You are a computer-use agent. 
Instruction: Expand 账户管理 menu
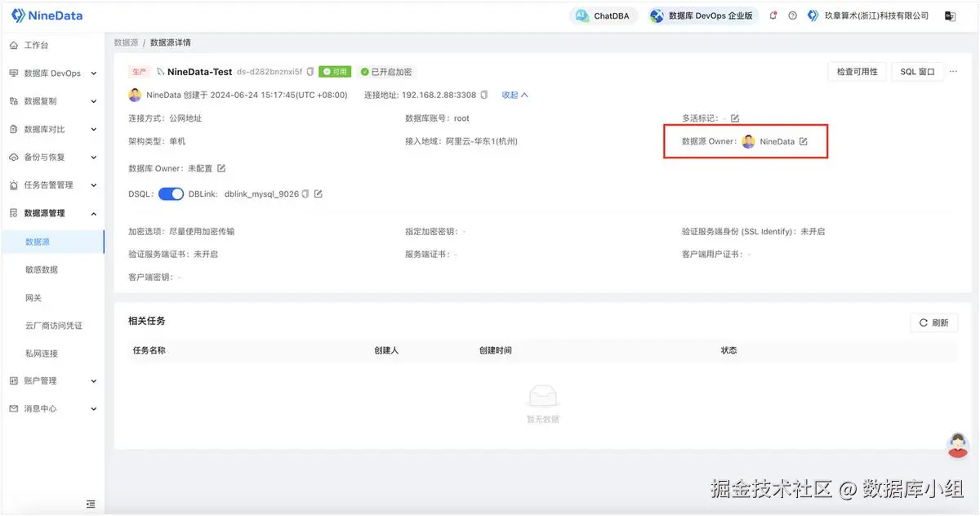pyautogui.click(x=52, y=380)
